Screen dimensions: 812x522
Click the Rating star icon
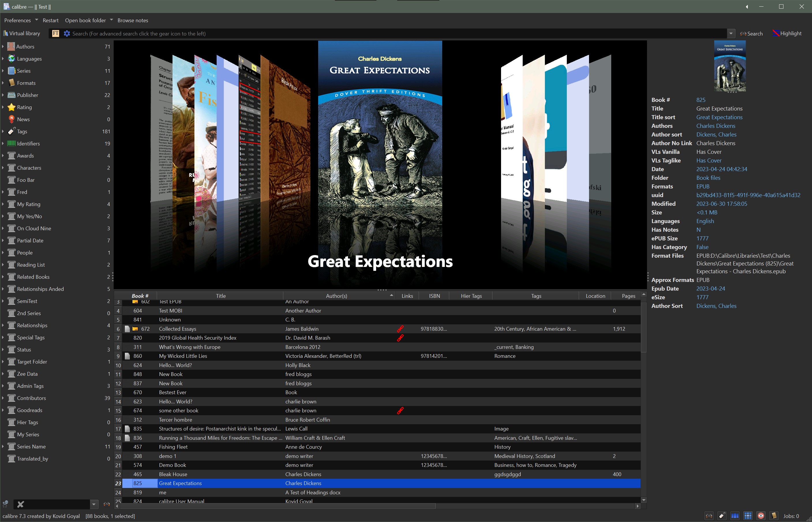[x=11, y=107]
